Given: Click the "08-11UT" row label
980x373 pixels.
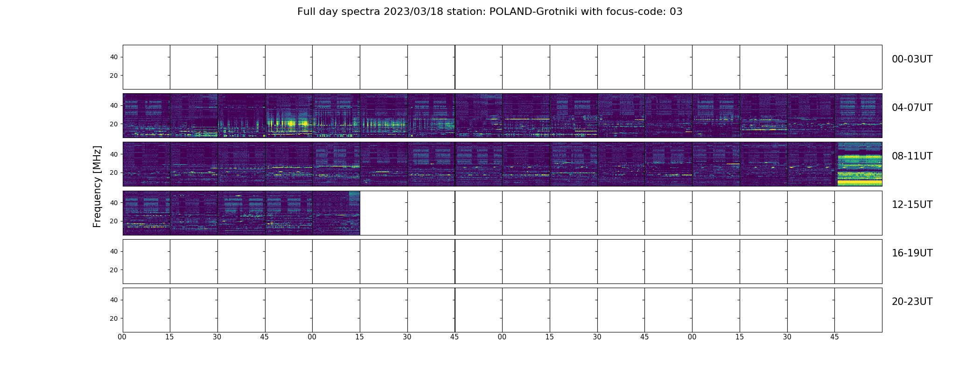Looking at the screenshot, I should point(912,156).
